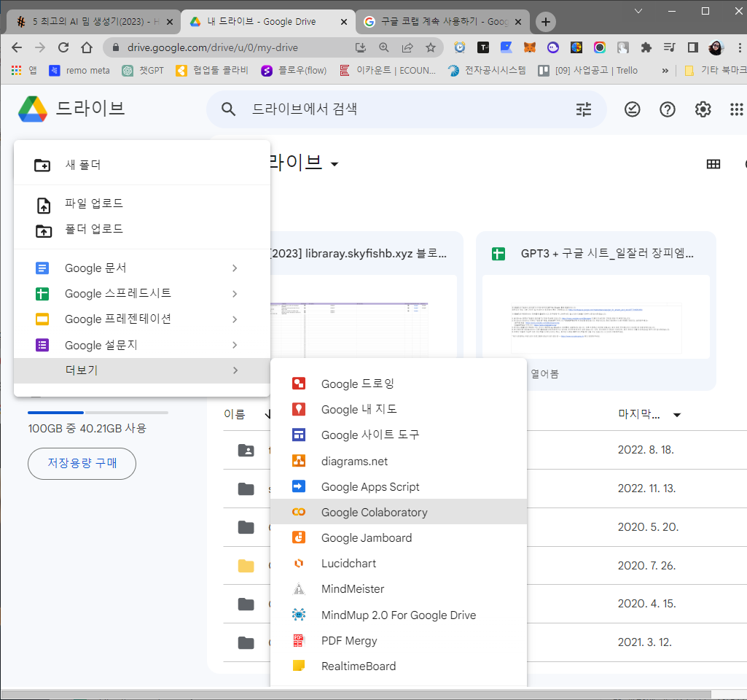Choose 파일 업로드 option

[142, 203]
